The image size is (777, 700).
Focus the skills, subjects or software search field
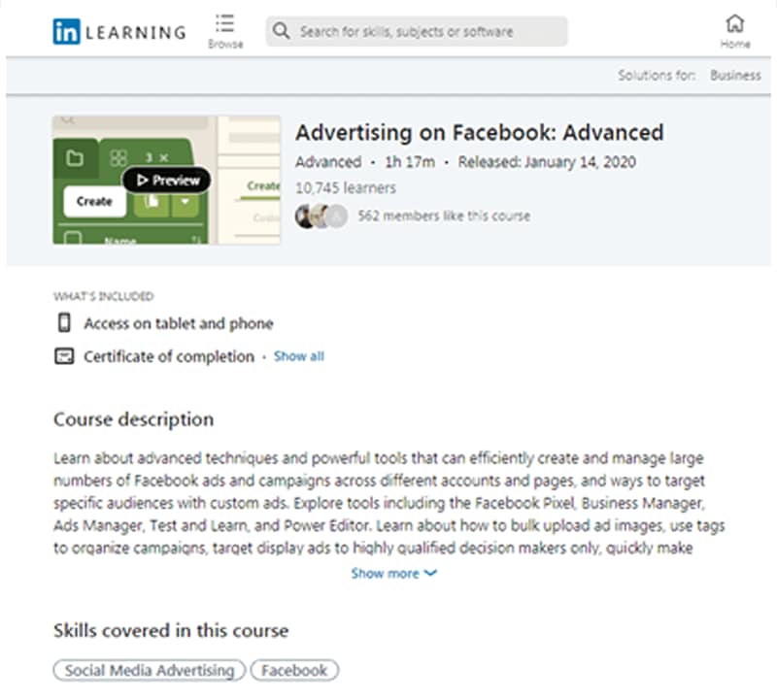[x=427, y=31]
